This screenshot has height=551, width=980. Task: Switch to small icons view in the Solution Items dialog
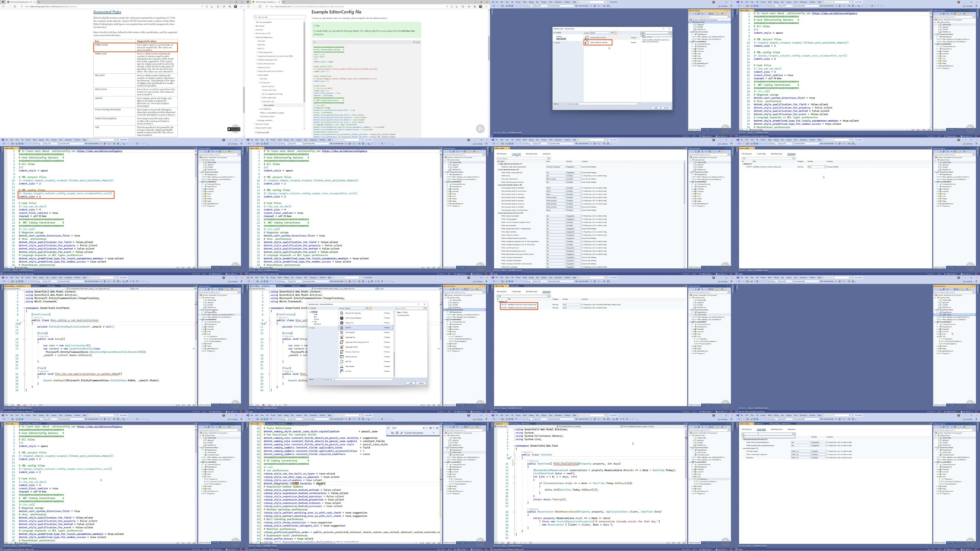coord(612,33)
